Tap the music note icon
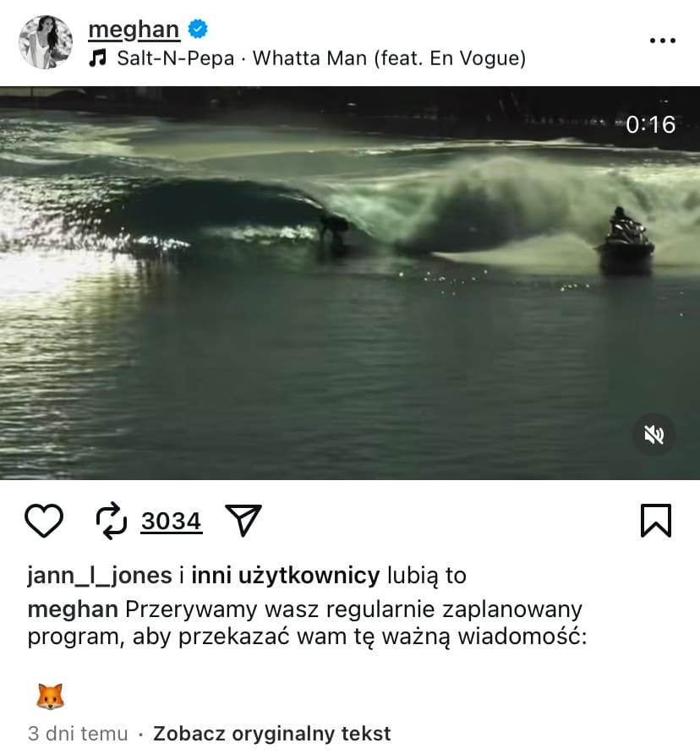The height and width of the screenshot is (754, 700). [98, 58]
